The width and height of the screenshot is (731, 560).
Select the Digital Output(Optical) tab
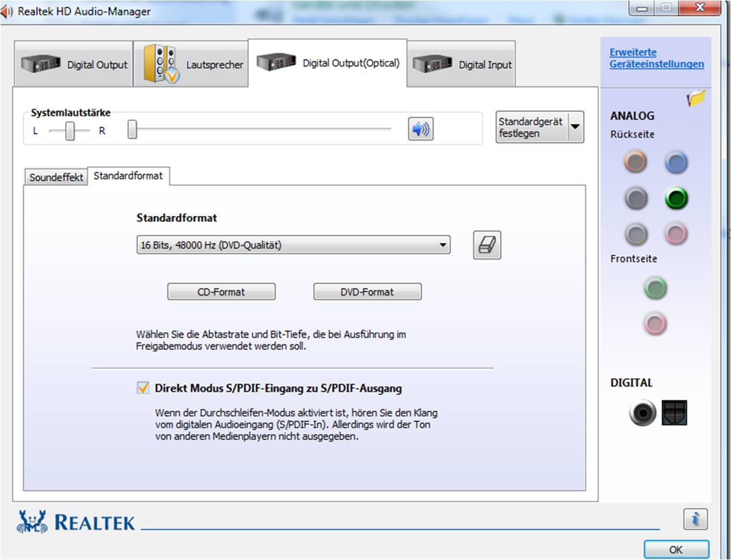point(327,63)
